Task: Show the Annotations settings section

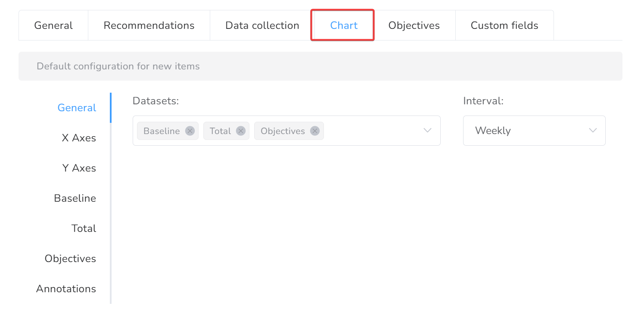Action: 66,289
